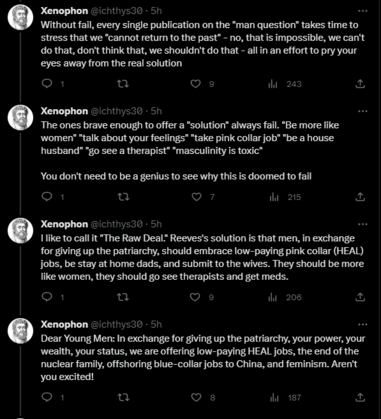Retweet the "doomed to fail" tweet
381x419 pixels.
click(x=124, y=197)
